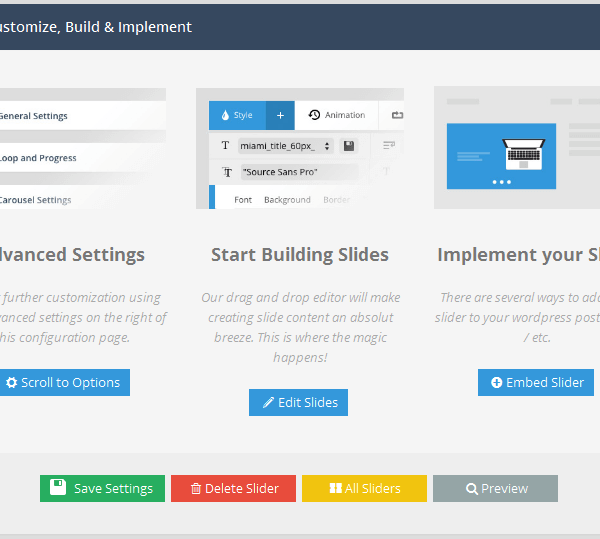
Task: Open the Background sub-tab
Action: click(x=287, y=200)
